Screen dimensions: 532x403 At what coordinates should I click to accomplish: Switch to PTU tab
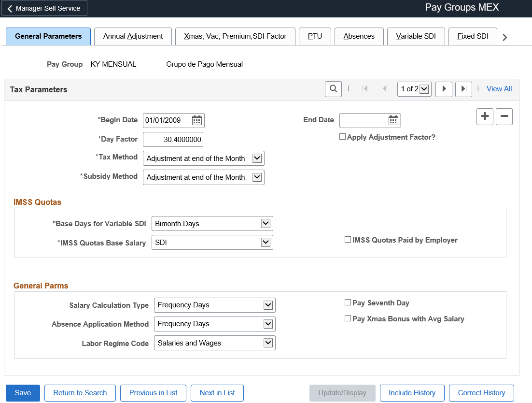tap(315, 36)
